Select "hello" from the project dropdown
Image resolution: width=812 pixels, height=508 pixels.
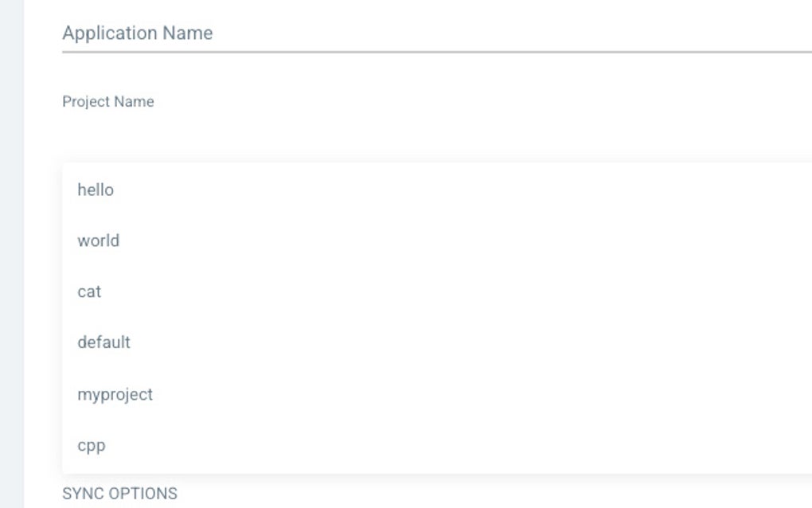[96, 190]
